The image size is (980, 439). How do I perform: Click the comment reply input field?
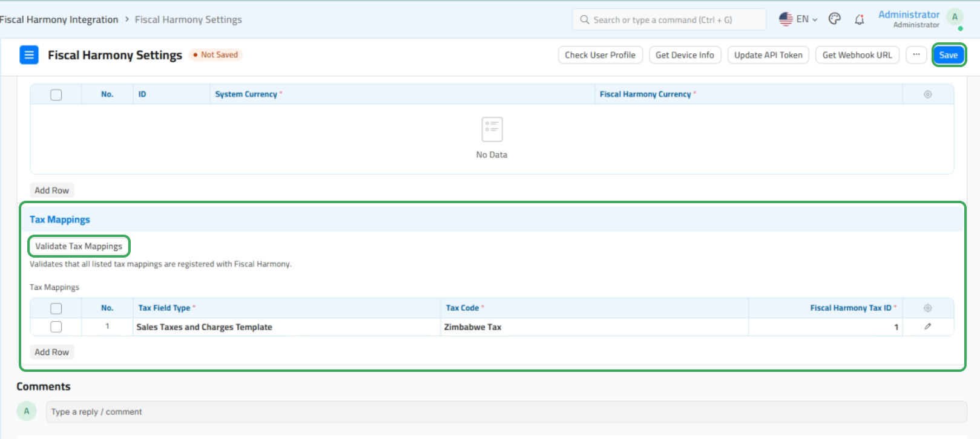tap(506, 412)
